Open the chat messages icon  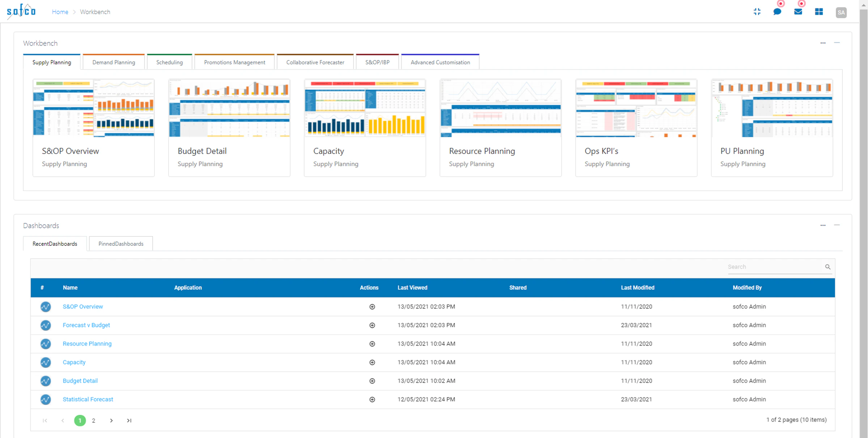tap(777, 12)
